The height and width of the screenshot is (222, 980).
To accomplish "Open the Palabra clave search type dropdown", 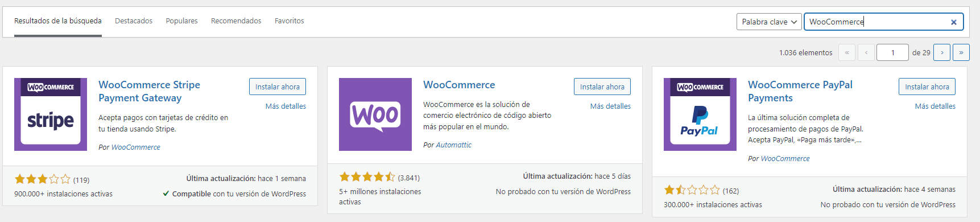I will pos(769,22).
